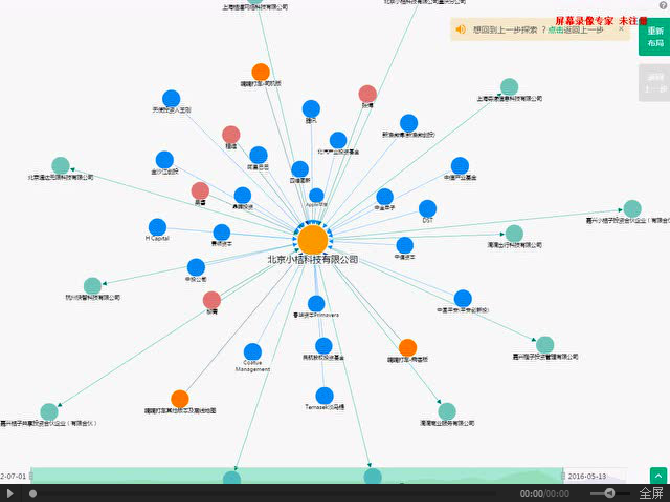
Task: Expand the green chevron panel button
Action: (x=657, y=476)
